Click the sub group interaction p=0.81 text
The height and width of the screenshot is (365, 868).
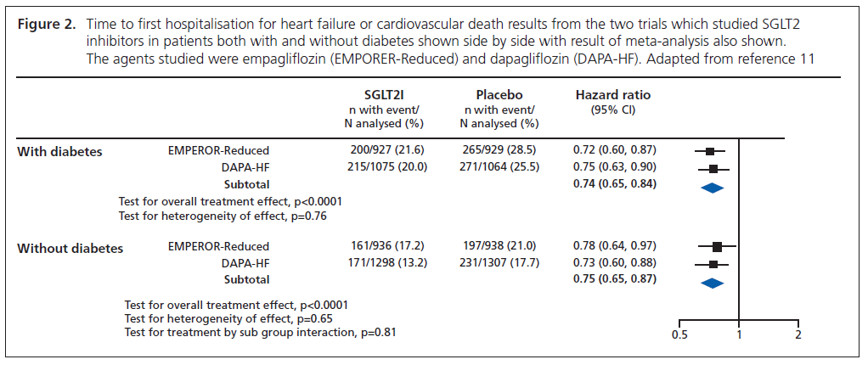tap(260, 332)
